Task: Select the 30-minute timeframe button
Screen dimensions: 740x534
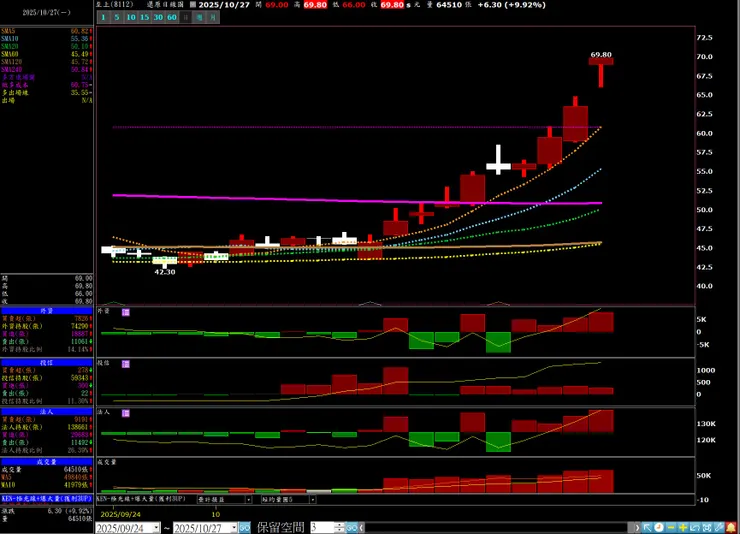Action: click(158, 17)
